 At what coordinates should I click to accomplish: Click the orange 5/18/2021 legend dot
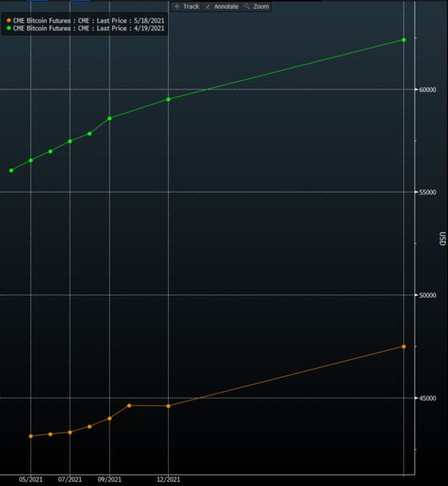tap(9, 21)
